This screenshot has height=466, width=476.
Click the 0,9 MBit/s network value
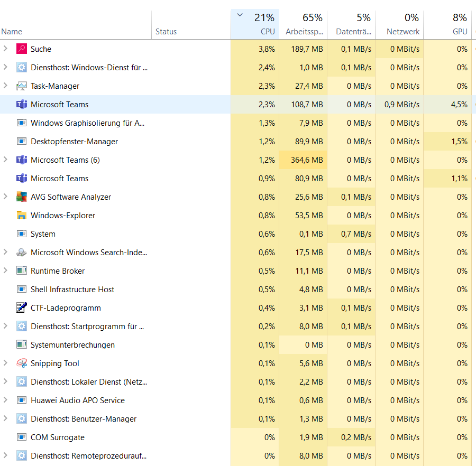point(402,105)
